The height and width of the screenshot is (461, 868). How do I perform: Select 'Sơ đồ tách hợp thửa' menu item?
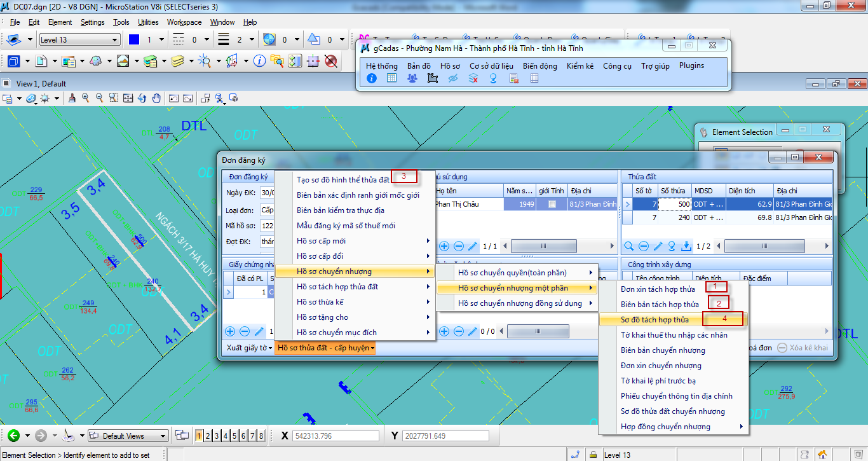pyautogui.click(x=654, y=319)
